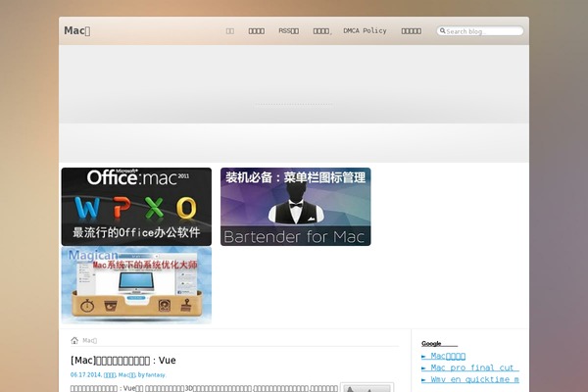Image resolution: width=588 pixels, height=392 pixels.
Task: Click the magnifier icon in the search box
Action: pos(443,30)
